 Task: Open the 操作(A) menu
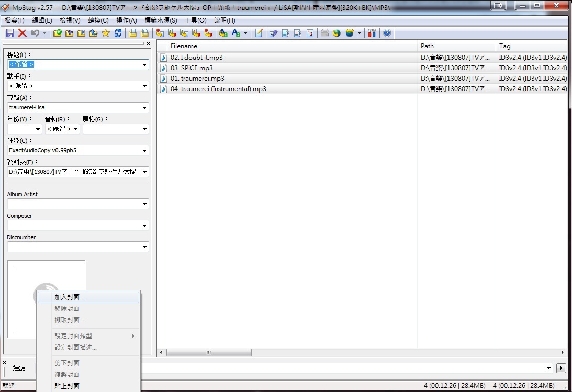click(127, 20)
